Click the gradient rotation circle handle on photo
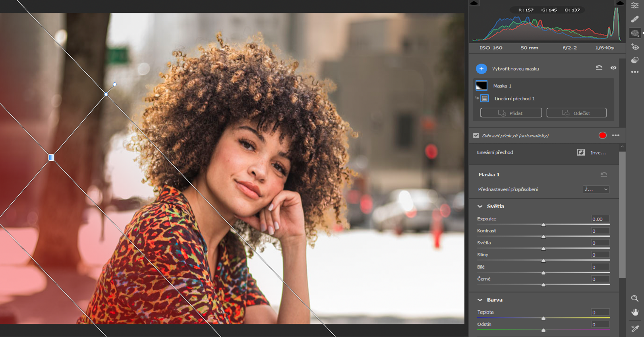The width and height of the screenshot is (644, 337). coord(115,84)
